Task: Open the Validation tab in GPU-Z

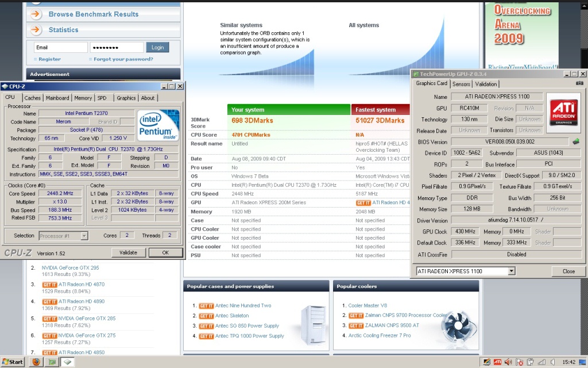Action: 486,84
